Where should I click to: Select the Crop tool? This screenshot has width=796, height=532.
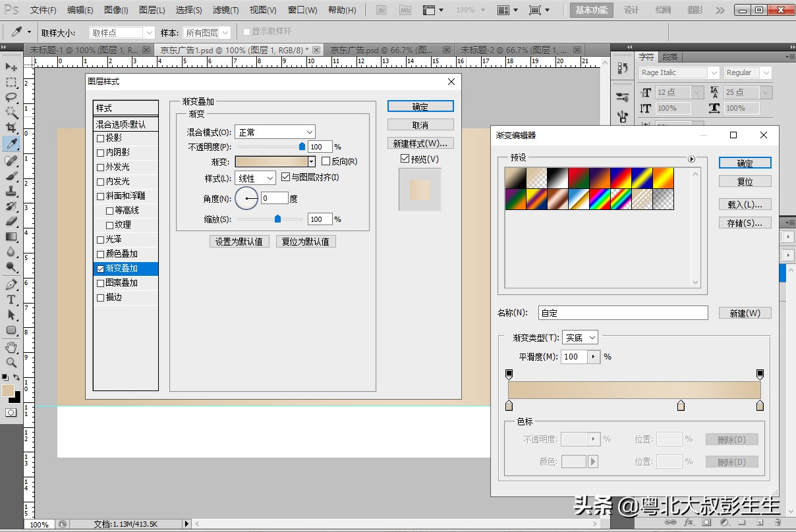pyautogui.click(x=11, y=128)
